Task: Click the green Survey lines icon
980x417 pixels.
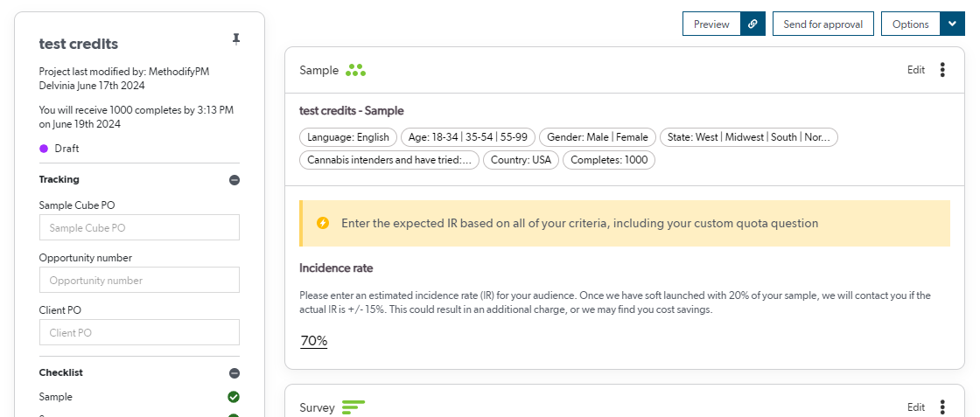Action: 353,407
